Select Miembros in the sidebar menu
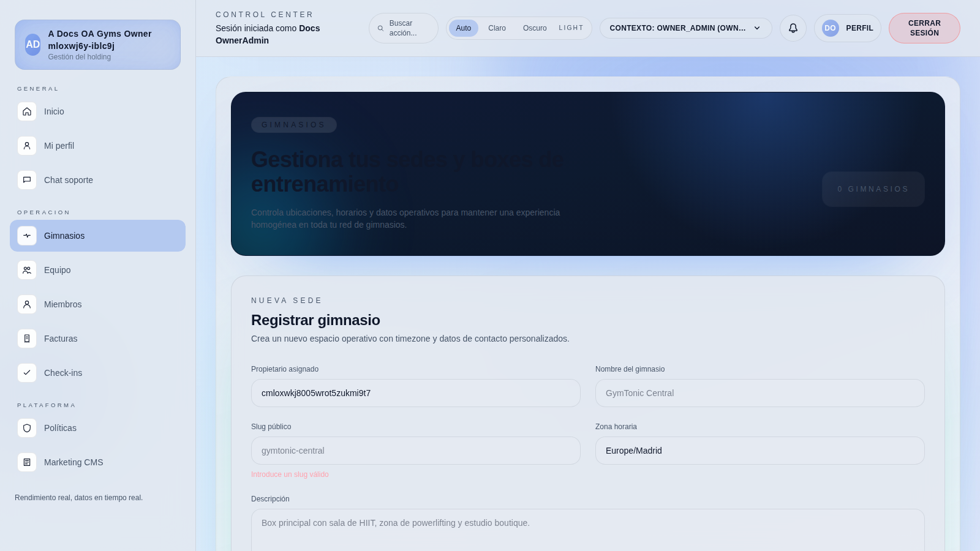 tap(62, 304)
